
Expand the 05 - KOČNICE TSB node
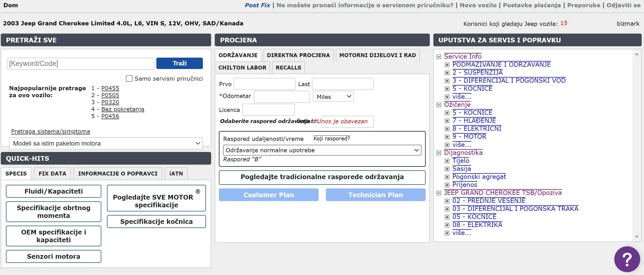447,217
